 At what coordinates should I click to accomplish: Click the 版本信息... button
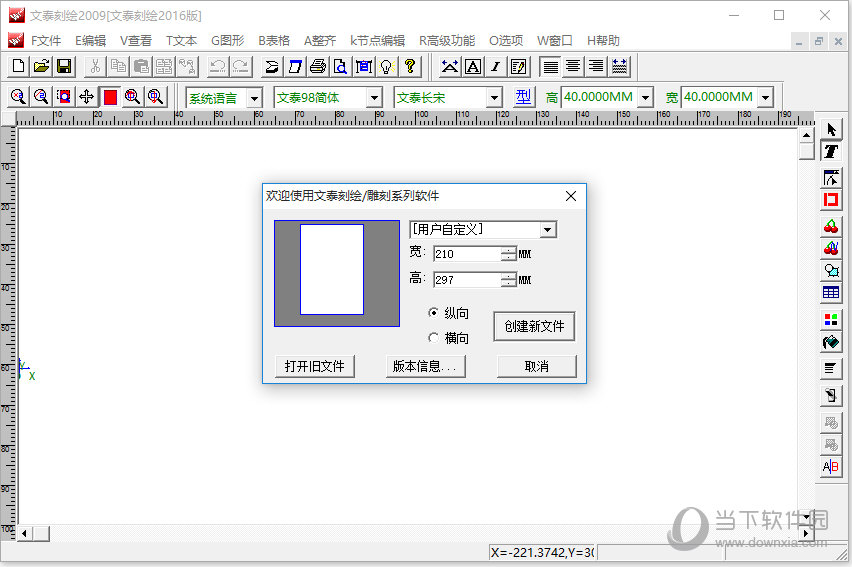(425, 366)
